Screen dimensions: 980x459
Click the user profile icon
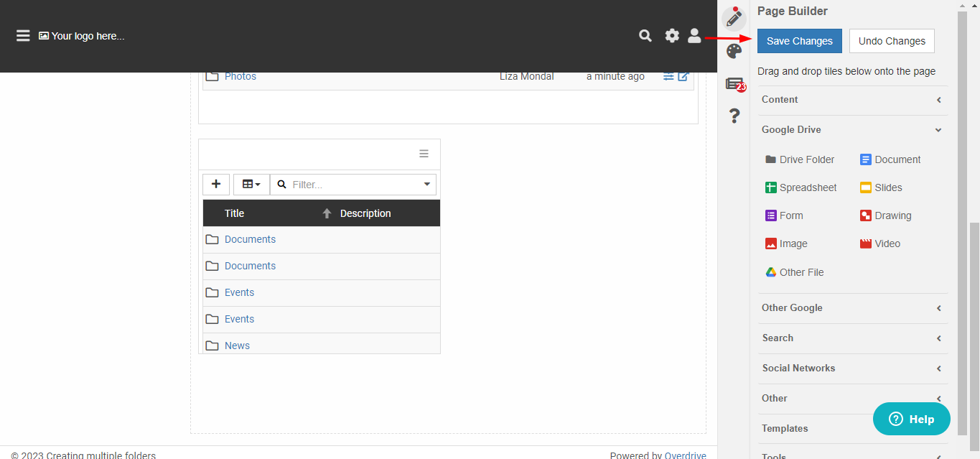coord(694,36)
